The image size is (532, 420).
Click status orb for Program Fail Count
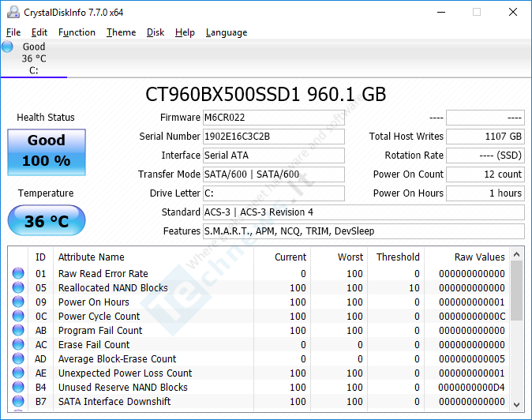point(18,330)
